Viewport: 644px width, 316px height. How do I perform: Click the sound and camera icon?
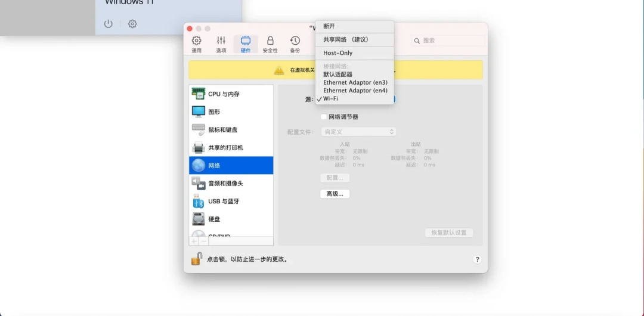pyautogui.click(x=199, y=183)
